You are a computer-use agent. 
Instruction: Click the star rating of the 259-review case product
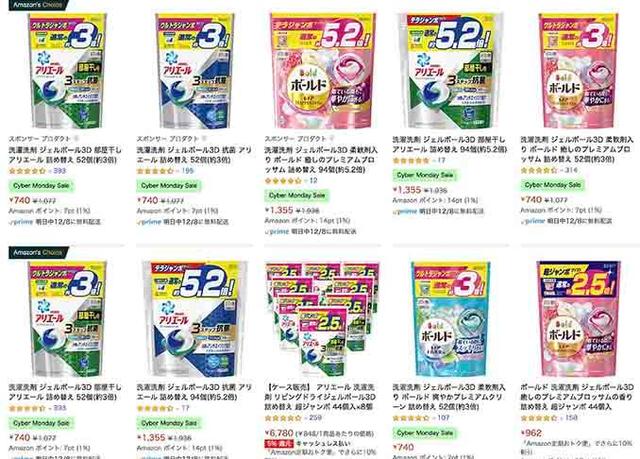pyautogui.click(x=283, y=418)
